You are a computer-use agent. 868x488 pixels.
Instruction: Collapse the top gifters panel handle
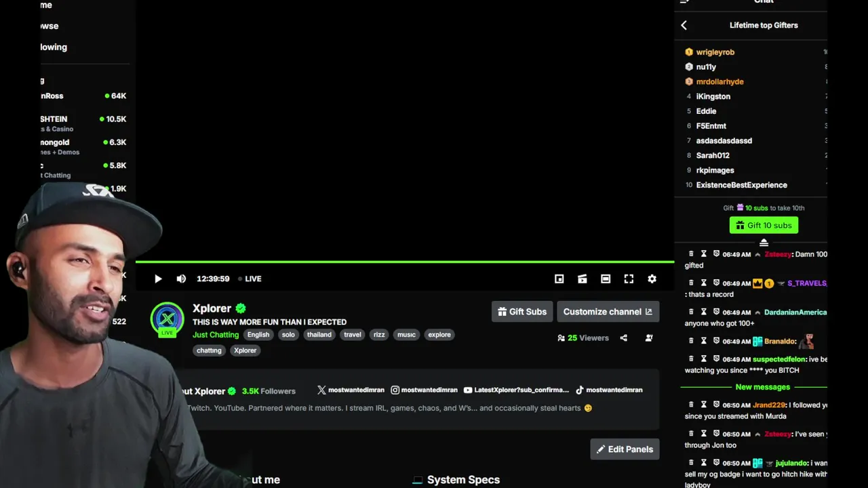764,243
